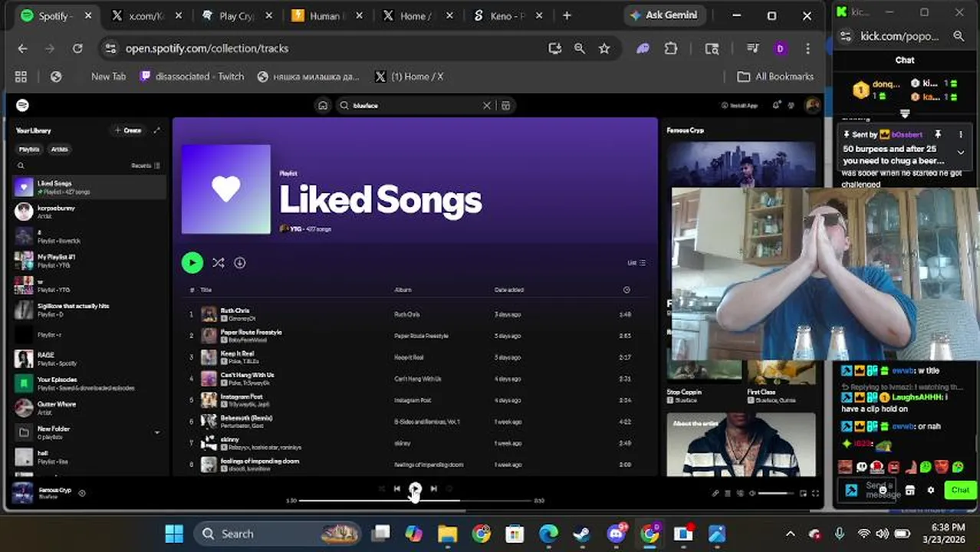The height and width of the screenshot is (552, 980).
Task: Sort by Title column header
Action: pyautogui.click(x=206, y=290)
